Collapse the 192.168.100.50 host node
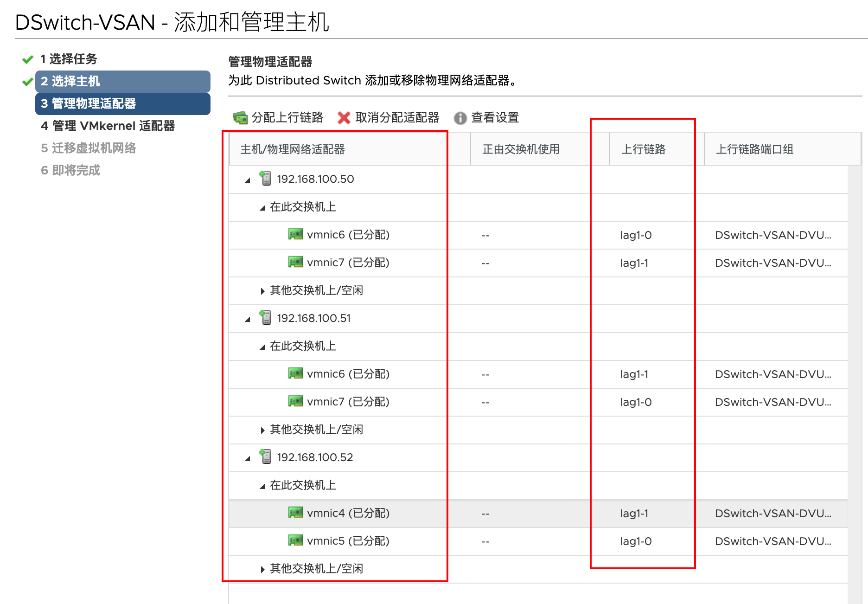 248,180
